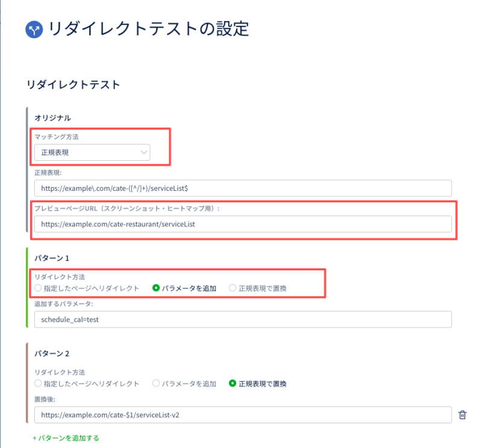Click the オリジナル section heading
Screen dimensions: 482x448
[x=52, y=118]
